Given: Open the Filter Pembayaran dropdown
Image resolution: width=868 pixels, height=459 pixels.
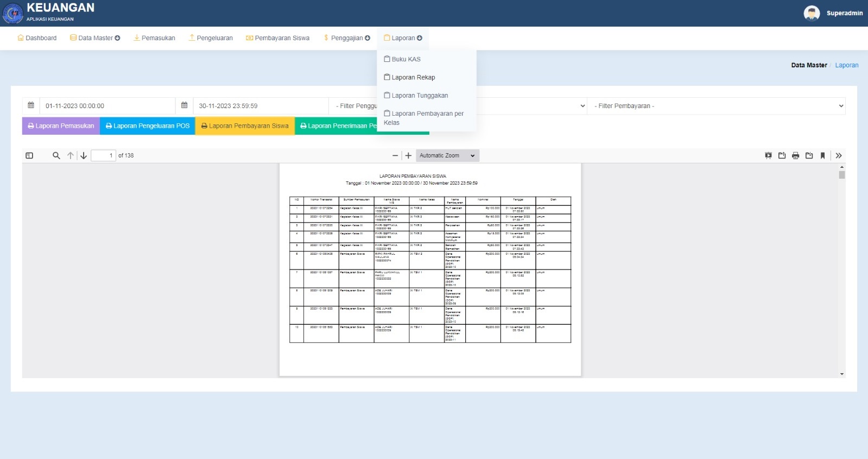Looking at the screenshot, I should [x=717, y=106].
